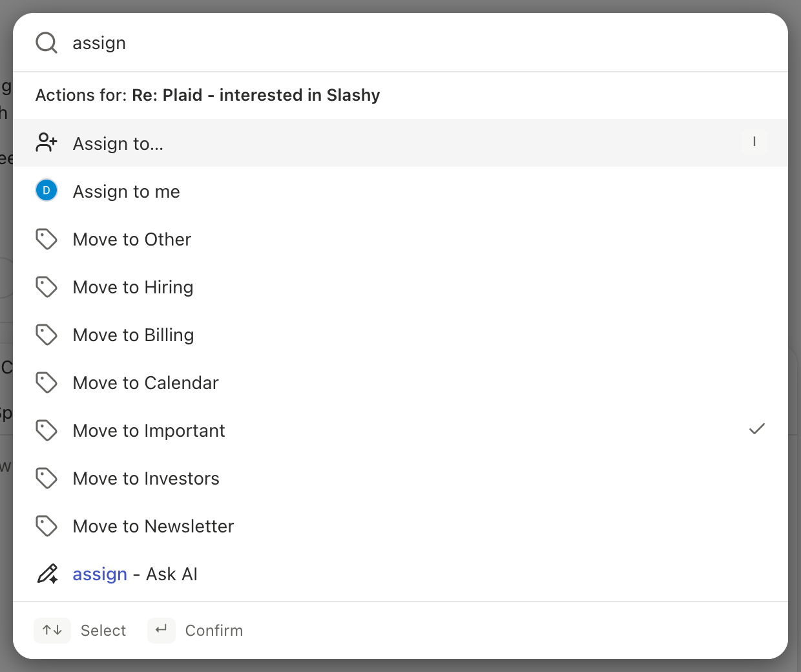This screenshot has width=801, height=672.
Task: Select 'Move to Hiring'
Action: pos(400,286)
